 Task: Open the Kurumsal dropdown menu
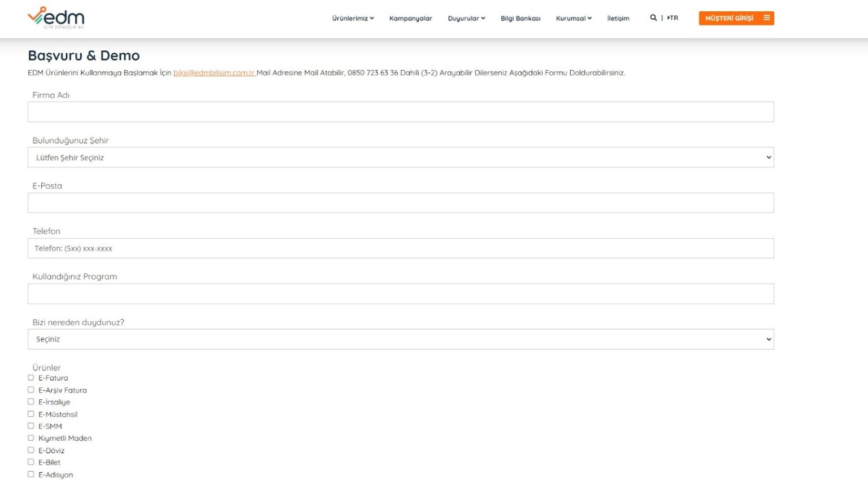click(574, 19)
